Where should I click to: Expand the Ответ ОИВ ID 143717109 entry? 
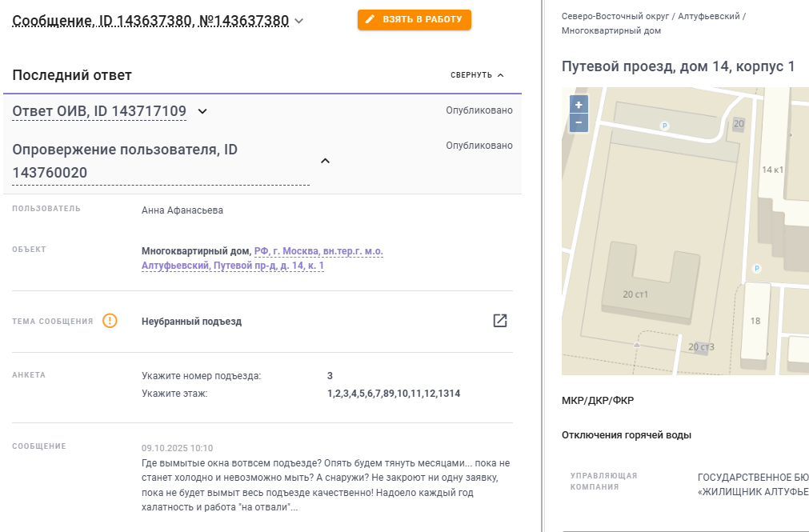point(202,111)
